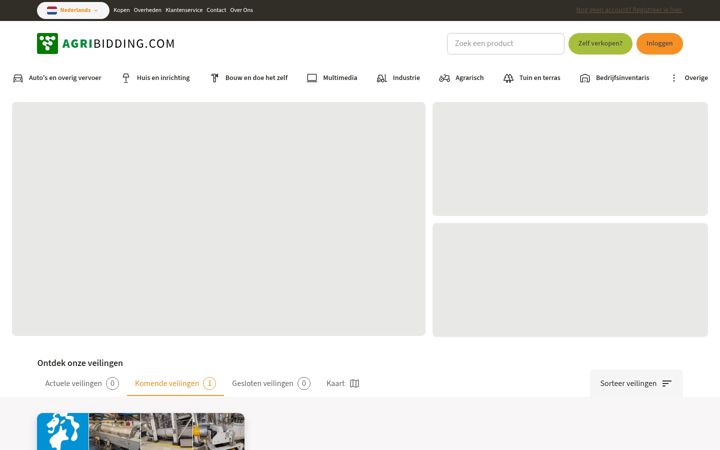Image resolution: width=720 pixels, height=450 pixels.
Task: Click the large left banner placeholder
Action: (x=219, y=219)
